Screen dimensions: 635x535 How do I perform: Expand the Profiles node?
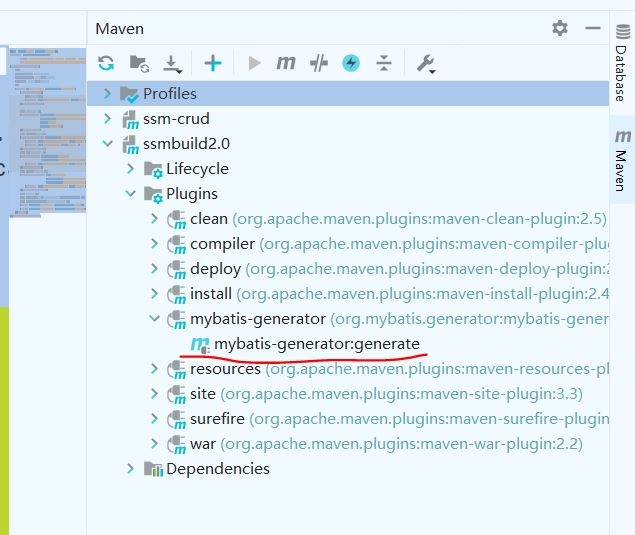pyautogui.click(x=107, y=94)
